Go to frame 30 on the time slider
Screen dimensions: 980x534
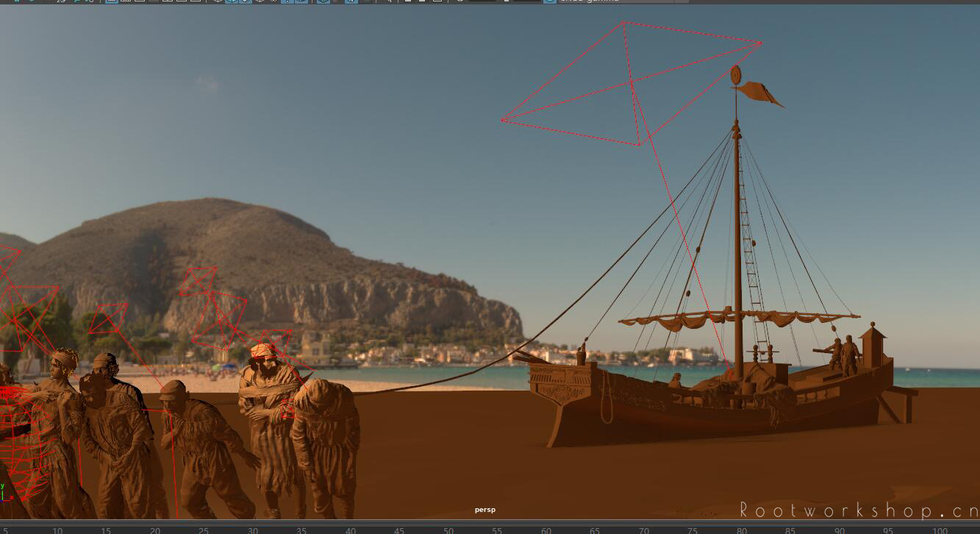point(253,530)
